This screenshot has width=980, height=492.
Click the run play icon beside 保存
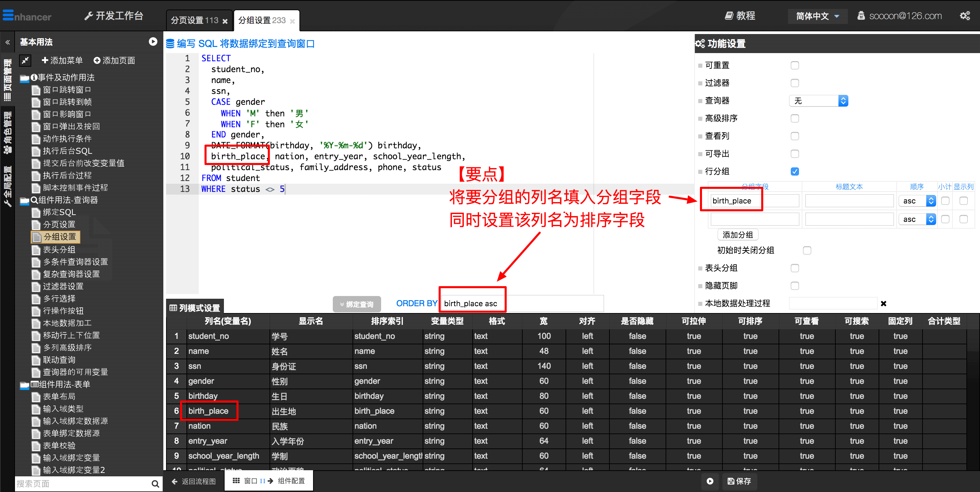(710, 481)
